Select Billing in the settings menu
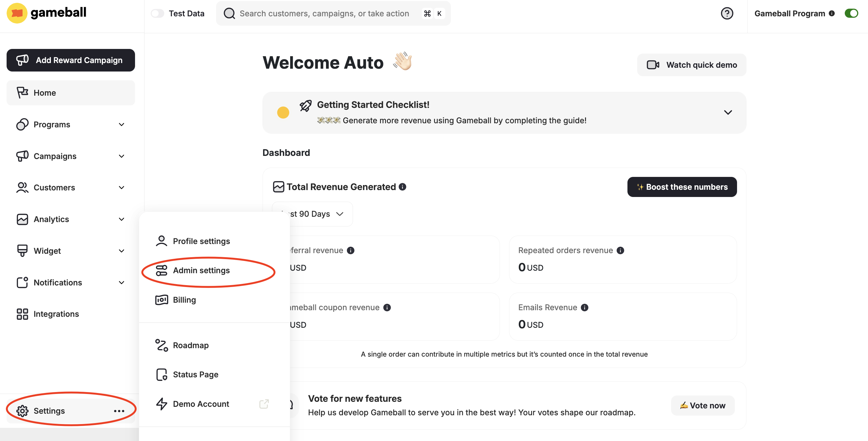This screenshot has height=441, width=868. 184,300
